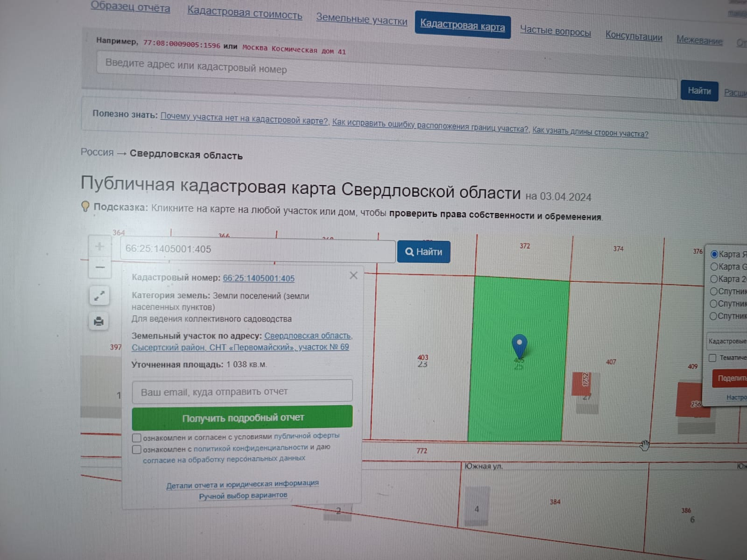Select the Кадастровая карта tab
Viewport: 747px width, 560px height.
(462, 25)
